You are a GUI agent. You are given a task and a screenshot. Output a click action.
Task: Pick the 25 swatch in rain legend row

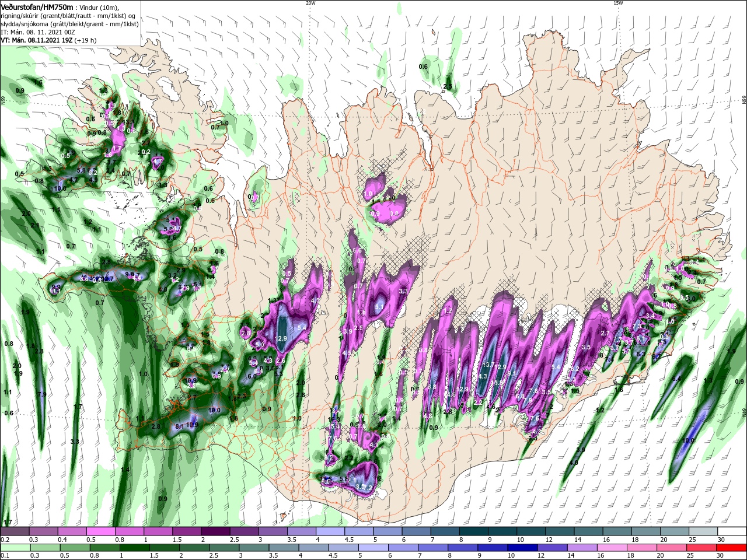point(700,547)
